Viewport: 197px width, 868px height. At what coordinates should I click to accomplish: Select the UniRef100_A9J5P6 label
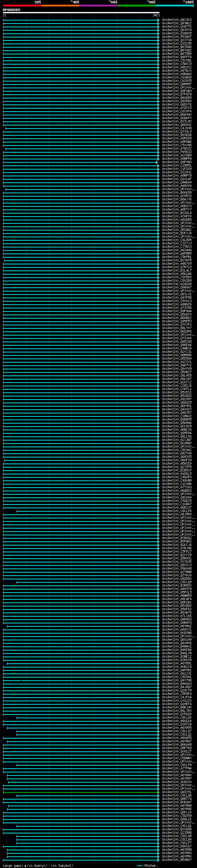pos(177,515)
